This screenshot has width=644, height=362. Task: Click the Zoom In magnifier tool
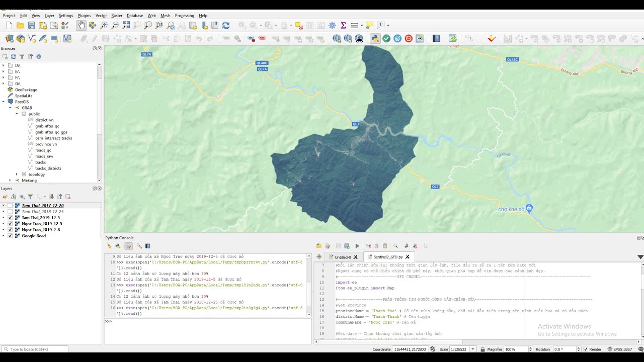point(104,25)
